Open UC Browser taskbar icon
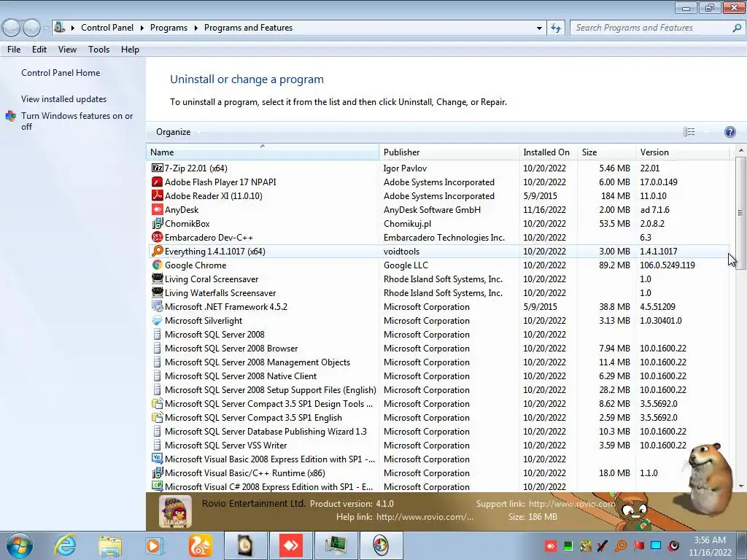Screen dimensions: 747x560 (200, 545)
